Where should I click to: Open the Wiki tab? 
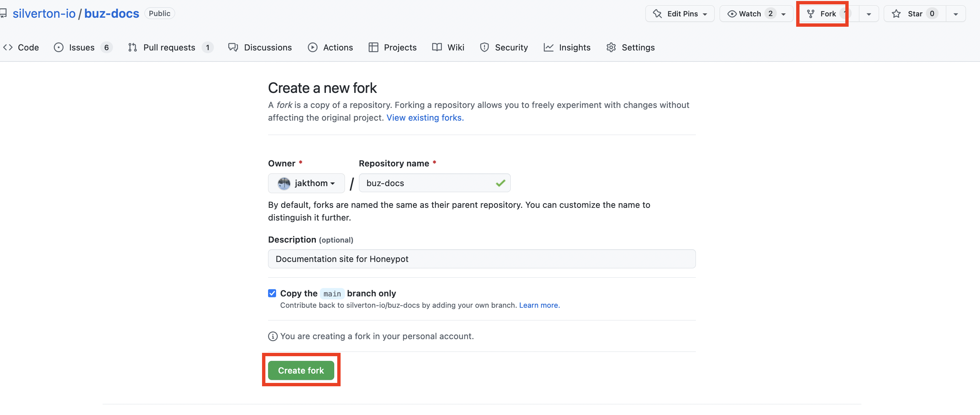coord(448,47)
